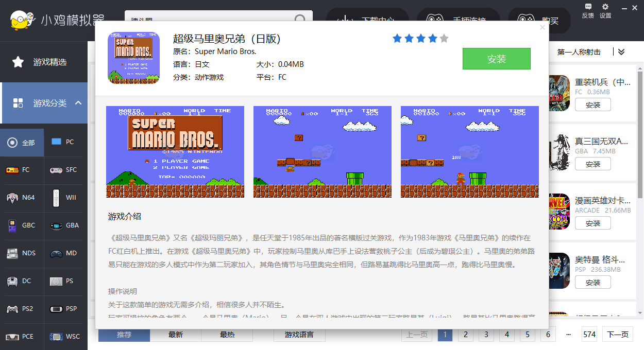Click the 语言: 日文 language text

click(x=191, y=64)
